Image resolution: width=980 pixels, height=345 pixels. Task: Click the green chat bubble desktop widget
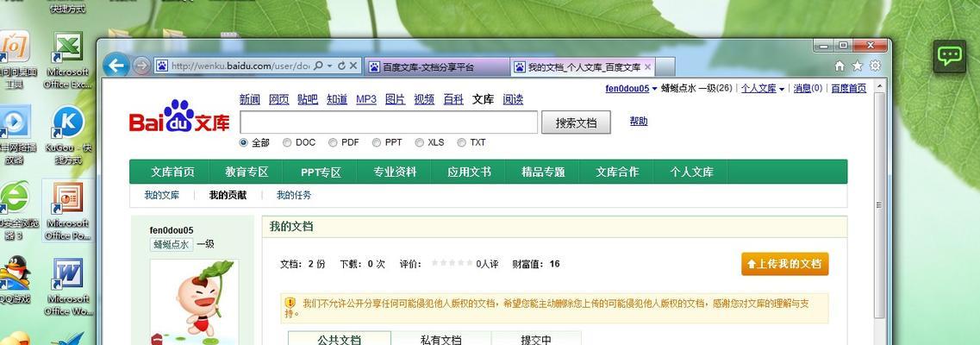(950, 56)
